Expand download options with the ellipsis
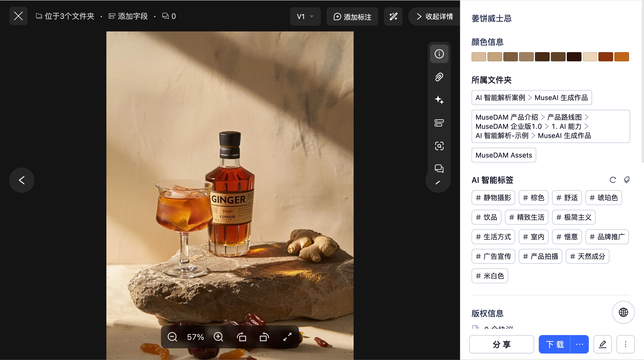This screenshot has height=360, width=644. point(579,344)
